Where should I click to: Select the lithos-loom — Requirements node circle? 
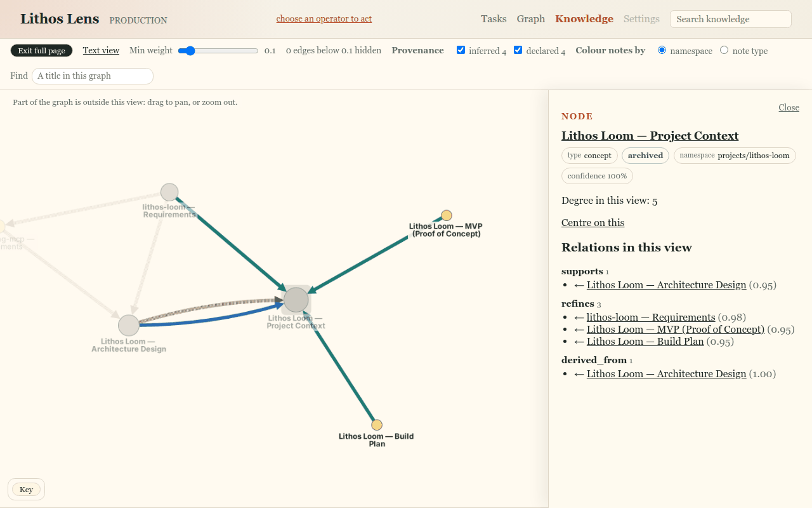(x=169, y=192)
